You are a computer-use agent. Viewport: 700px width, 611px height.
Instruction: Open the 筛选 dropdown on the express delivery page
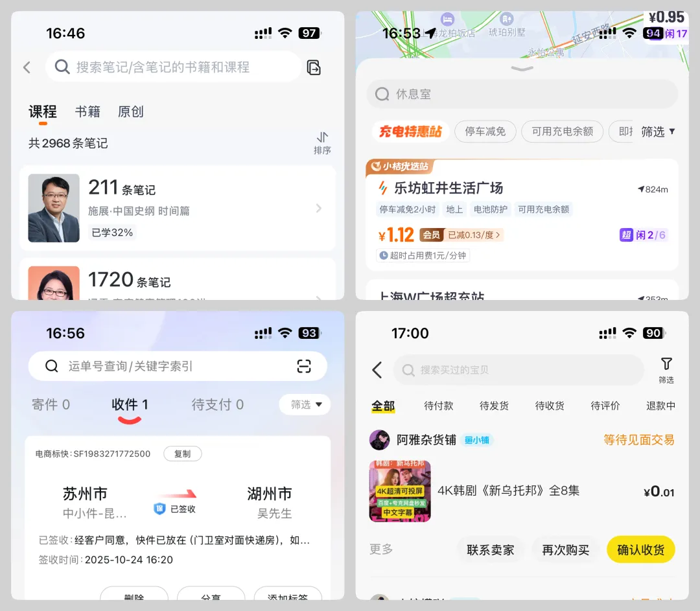pos(305,404)
